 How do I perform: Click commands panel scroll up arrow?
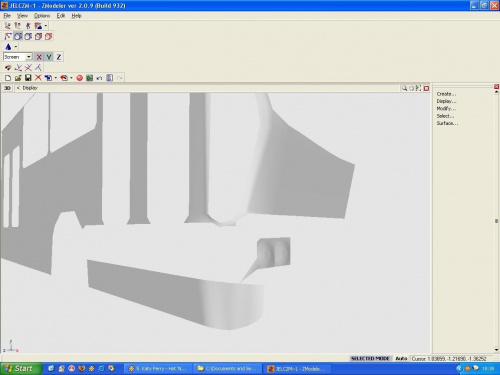click(496, 92)
